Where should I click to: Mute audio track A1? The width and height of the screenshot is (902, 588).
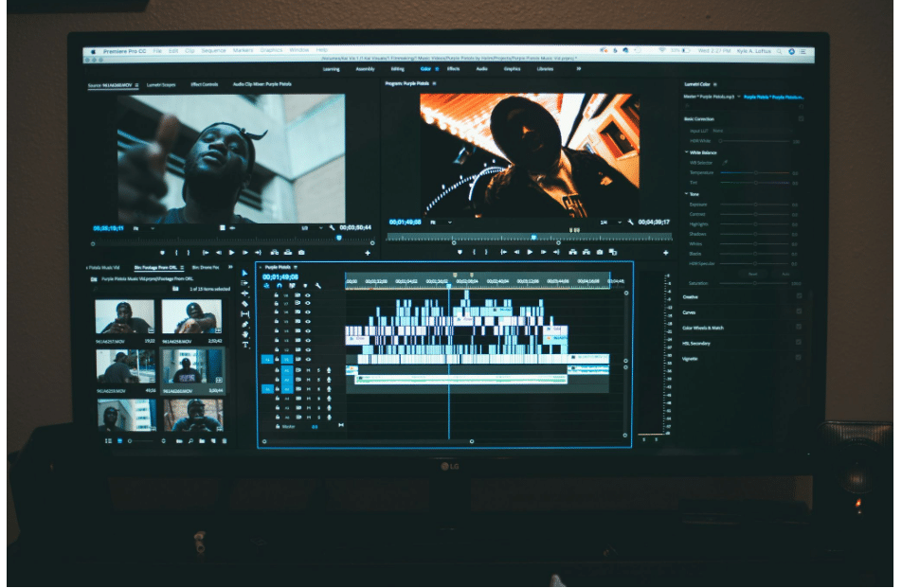click(308, 370)
